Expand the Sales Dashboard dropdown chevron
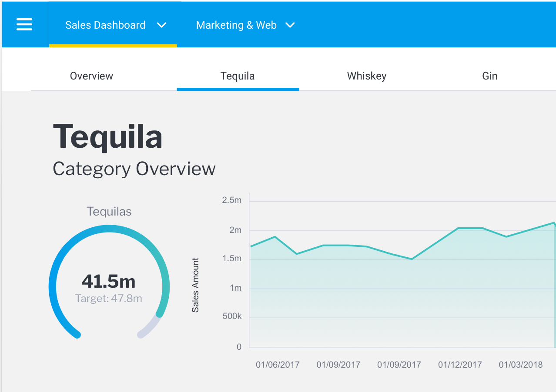The width and height of the screenshot is (556, 392). coord(162,25)
